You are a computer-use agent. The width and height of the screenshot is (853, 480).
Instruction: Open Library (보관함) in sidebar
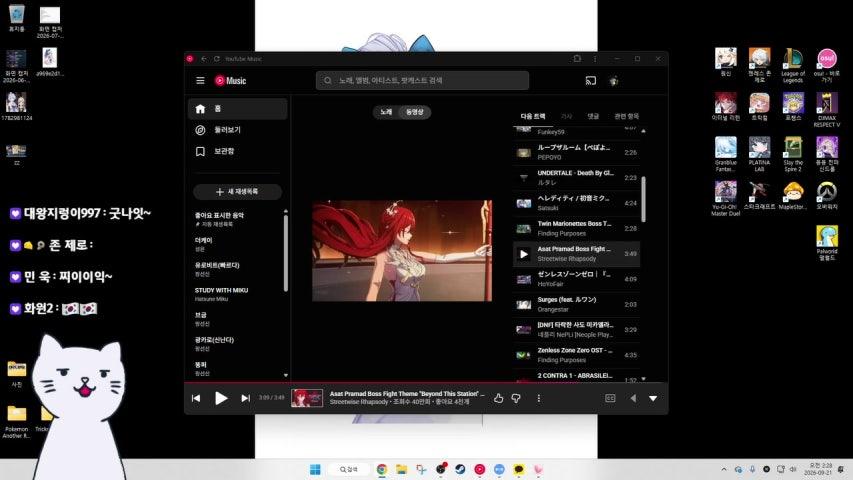[x=238, y=151]
